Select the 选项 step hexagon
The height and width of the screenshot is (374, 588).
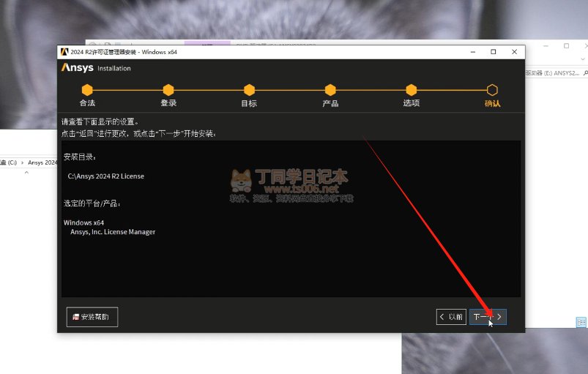click(x=412, y=90)
